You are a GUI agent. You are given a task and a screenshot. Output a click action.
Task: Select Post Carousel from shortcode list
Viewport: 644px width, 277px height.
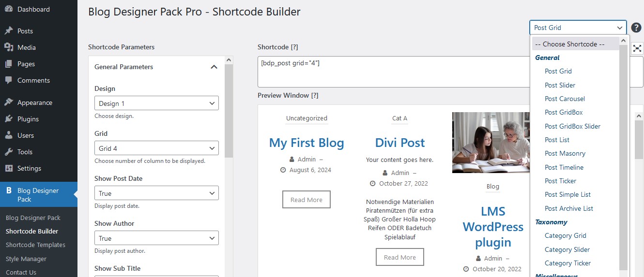(565, 99)
